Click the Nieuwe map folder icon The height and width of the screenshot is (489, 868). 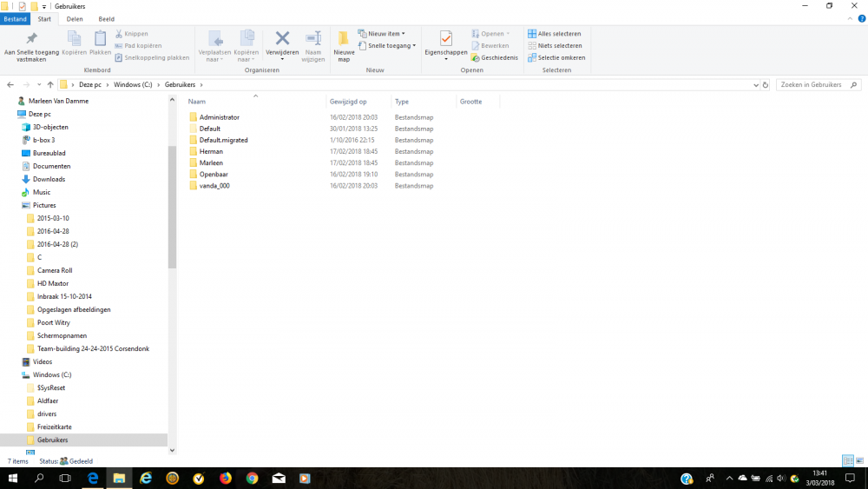(x=344, y=39)
